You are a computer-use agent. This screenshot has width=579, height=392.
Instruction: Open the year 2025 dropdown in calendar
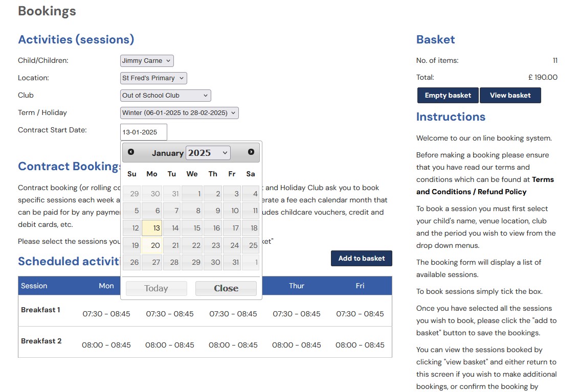[x=208, y=153]
